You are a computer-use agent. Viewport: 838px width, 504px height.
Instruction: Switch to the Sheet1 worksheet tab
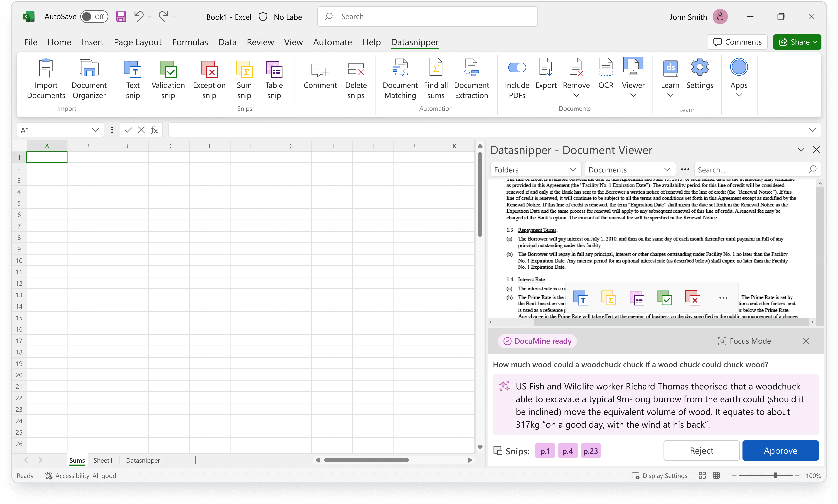103,460
